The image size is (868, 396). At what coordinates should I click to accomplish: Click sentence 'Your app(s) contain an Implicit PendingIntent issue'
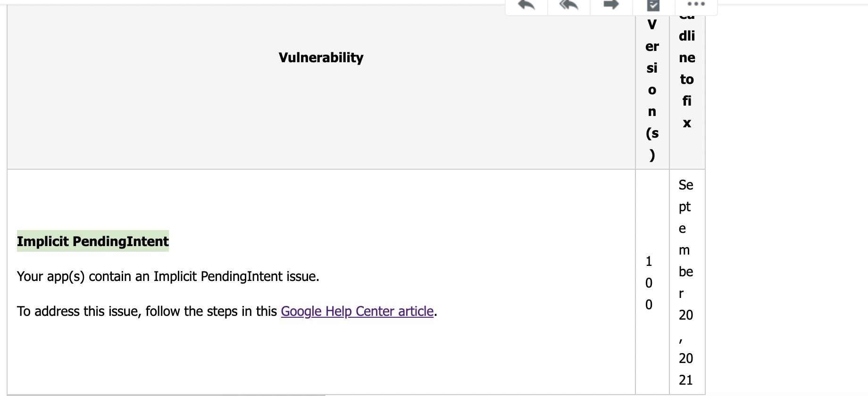click(168, 276)
